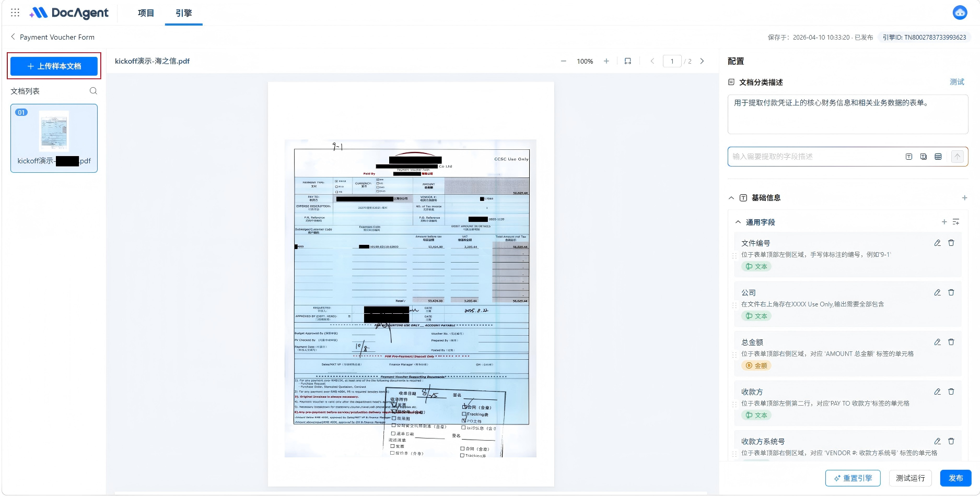
Task: Delete the 文件编号 field
Action: click(951, 243)
